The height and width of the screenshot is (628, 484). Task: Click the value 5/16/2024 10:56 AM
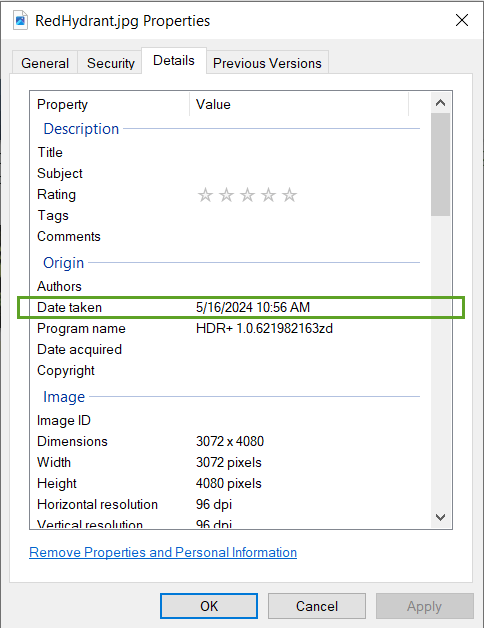(x=253, y=307)
